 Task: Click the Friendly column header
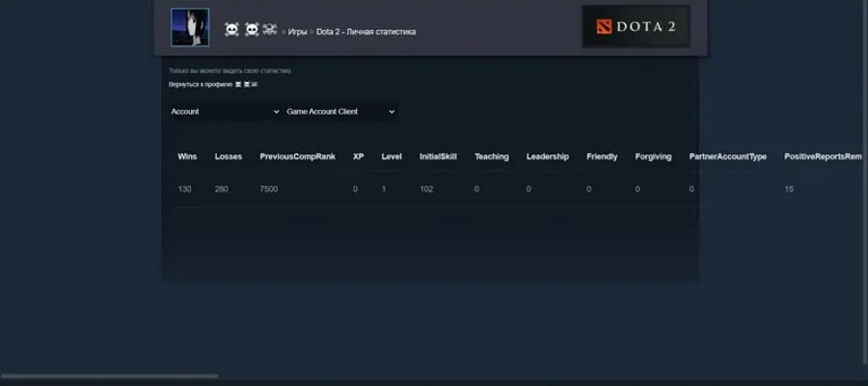pos(602,156)
